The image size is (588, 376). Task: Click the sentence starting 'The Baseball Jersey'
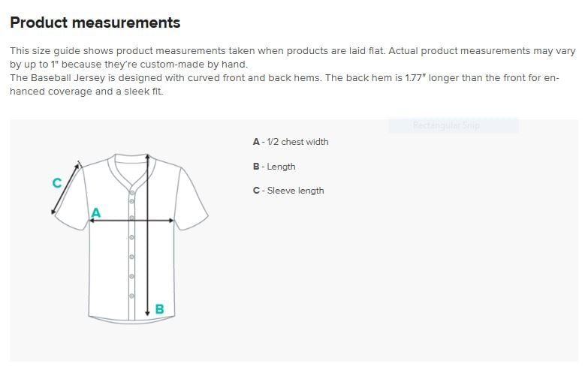[x=285, y=85]
